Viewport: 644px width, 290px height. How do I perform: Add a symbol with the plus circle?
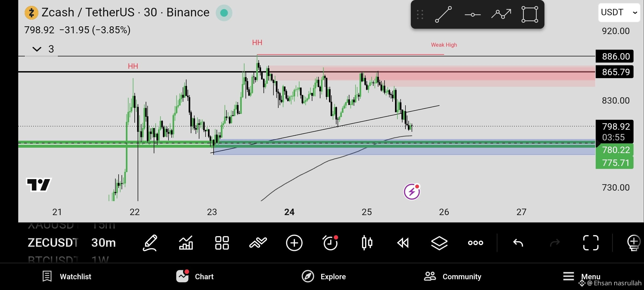click(x=294, y=243)
